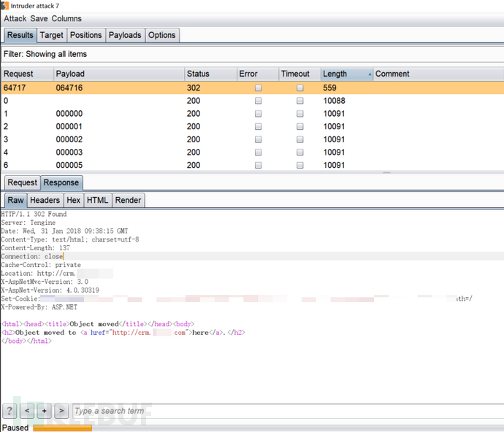
Task: Click the Connection: close header line
Action: pos(32,256)
